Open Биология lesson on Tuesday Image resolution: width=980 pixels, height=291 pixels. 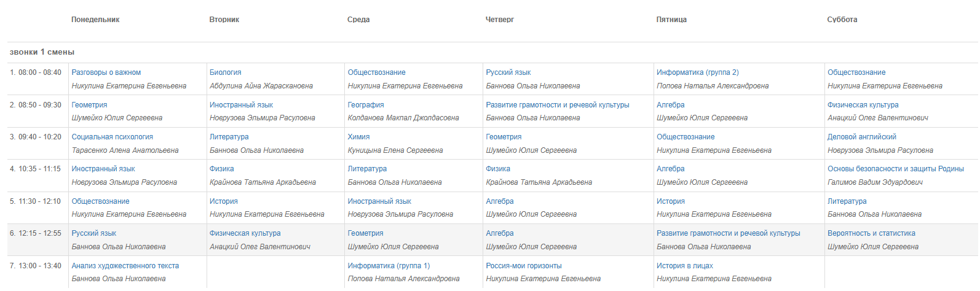click(x=226, y=72)
